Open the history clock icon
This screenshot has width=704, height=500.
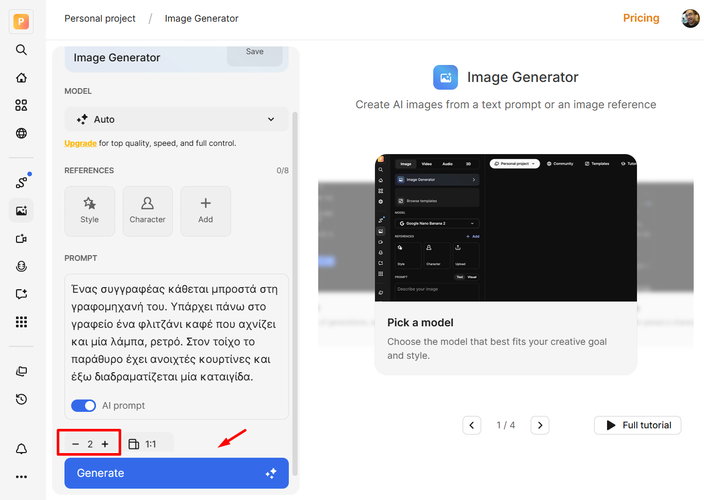click(x=21, y=399)
